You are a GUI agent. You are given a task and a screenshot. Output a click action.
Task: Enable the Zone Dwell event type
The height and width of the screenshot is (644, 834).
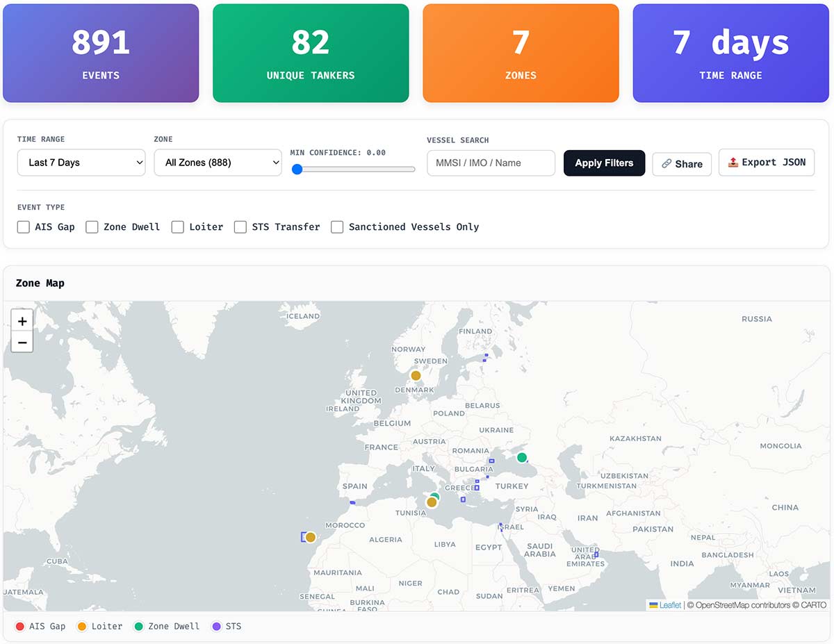(x=92, y=227)
